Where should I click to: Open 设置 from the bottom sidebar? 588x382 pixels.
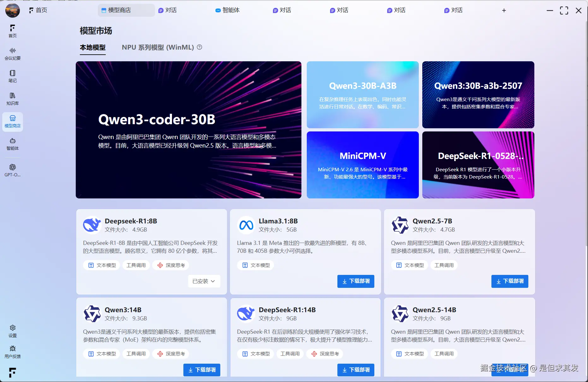pyautogui.click(x=12, y=331)
